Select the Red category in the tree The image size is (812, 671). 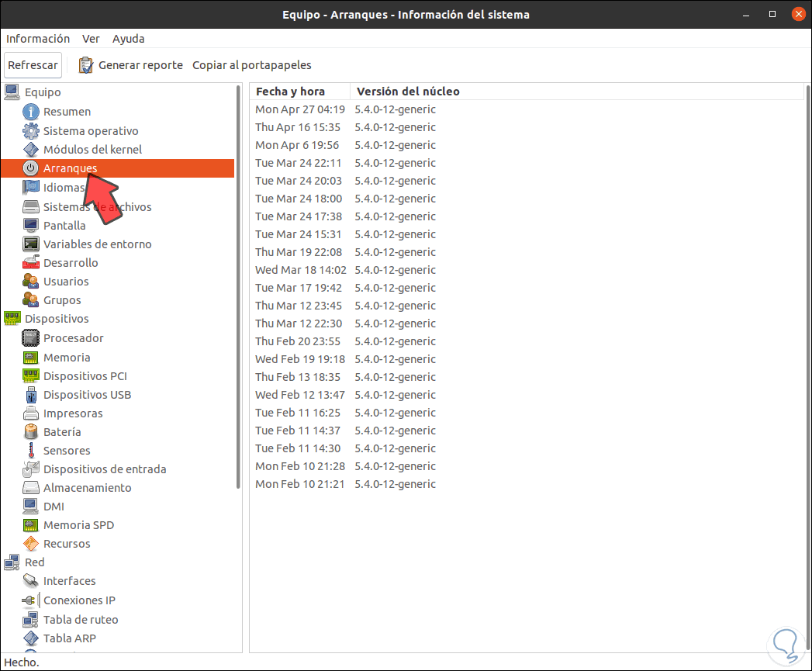(35, 562)
